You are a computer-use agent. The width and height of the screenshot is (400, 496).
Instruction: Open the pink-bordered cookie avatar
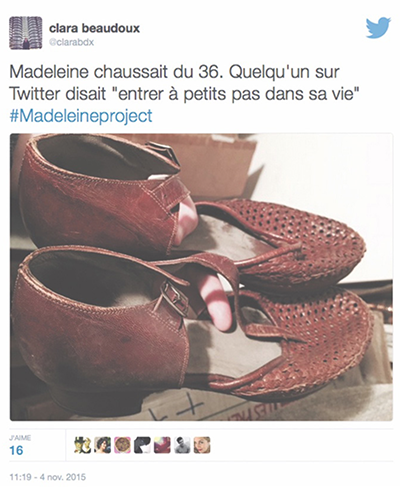tap(122, 445)
